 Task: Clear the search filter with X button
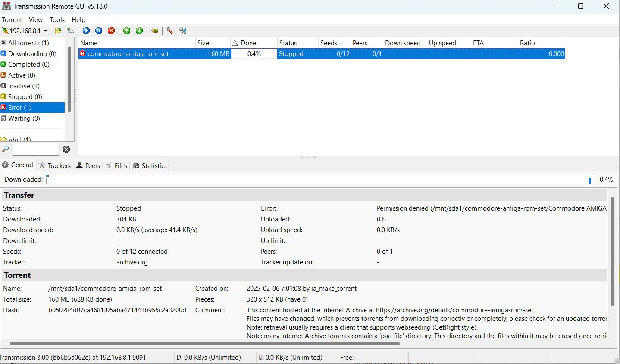(66, 149)
